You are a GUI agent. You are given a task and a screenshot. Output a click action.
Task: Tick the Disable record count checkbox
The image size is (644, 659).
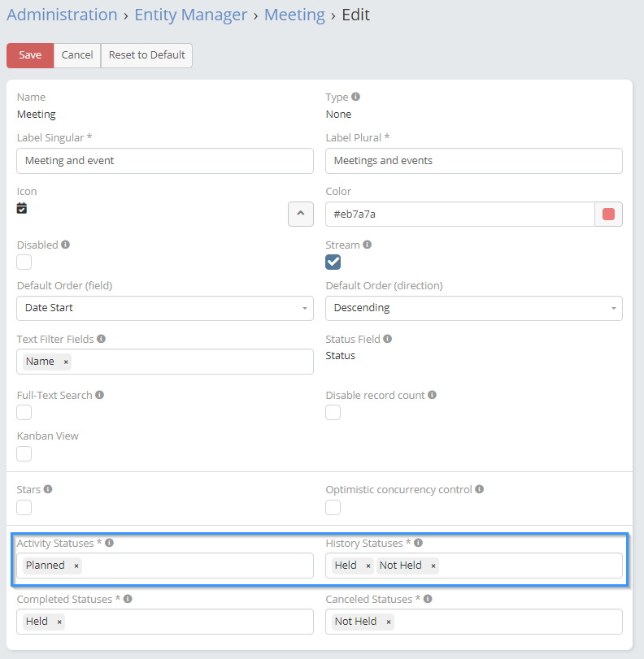point(333,413)
